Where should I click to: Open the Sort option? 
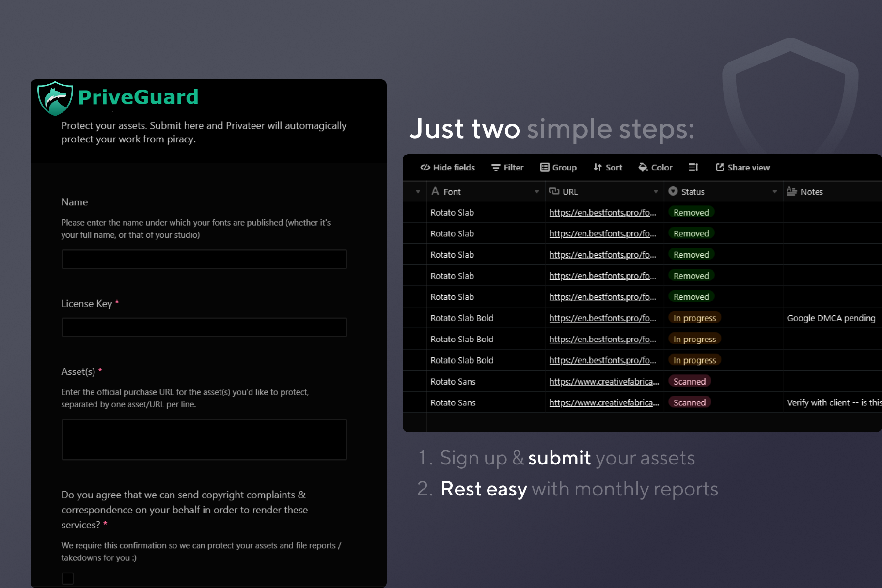click(x=608, y=168)
